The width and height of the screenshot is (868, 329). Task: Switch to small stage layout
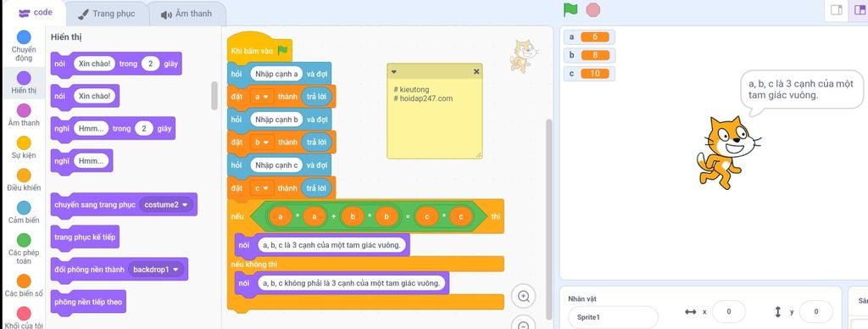[x=837, y=10]
